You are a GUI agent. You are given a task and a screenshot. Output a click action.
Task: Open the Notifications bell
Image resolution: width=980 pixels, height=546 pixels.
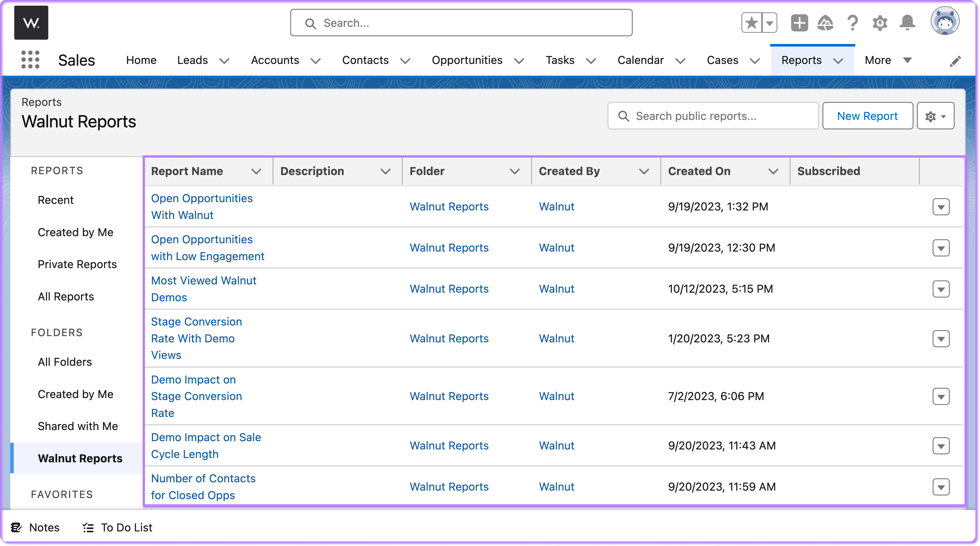tap(907, 23)
